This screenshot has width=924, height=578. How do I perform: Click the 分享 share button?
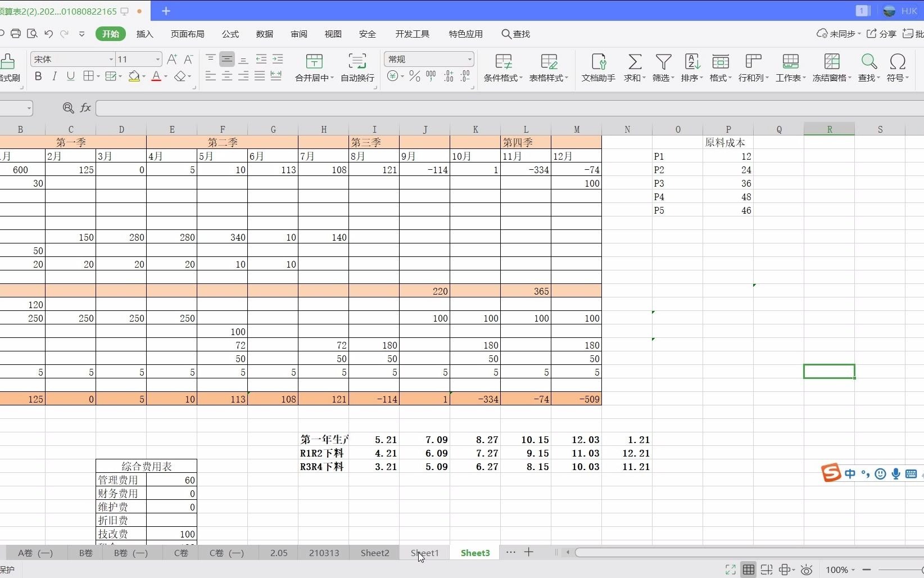(x=881, y=34)
